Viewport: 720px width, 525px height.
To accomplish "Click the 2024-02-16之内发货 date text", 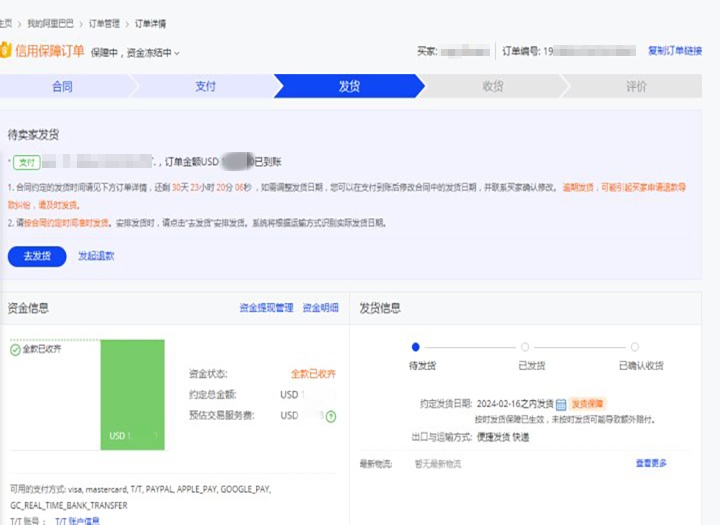I will 515,404.
